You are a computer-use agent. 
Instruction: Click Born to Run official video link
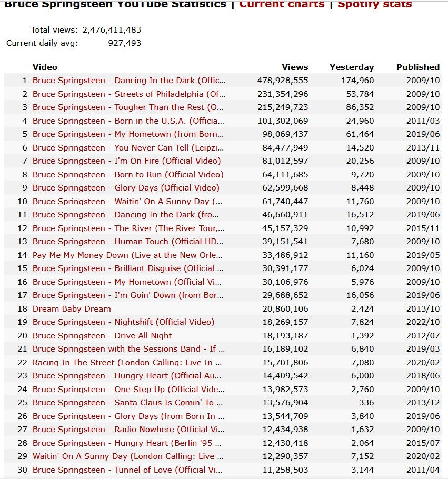[x=128, y=175]
